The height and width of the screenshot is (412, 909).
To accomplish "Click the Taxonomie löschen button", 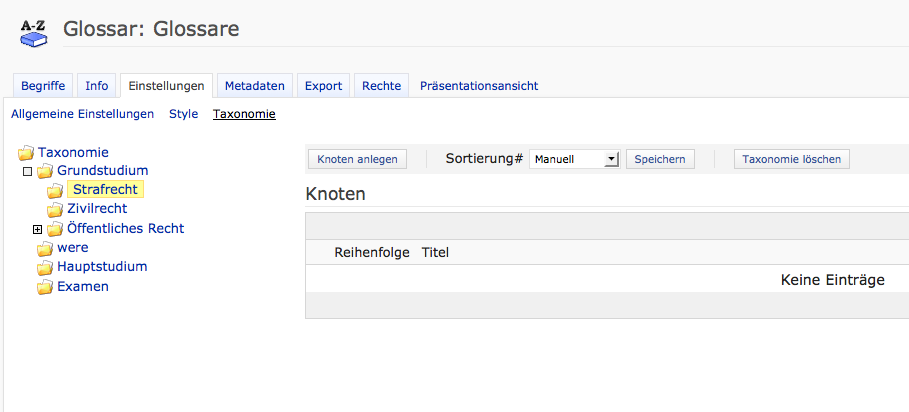I will tap(791, 159).
